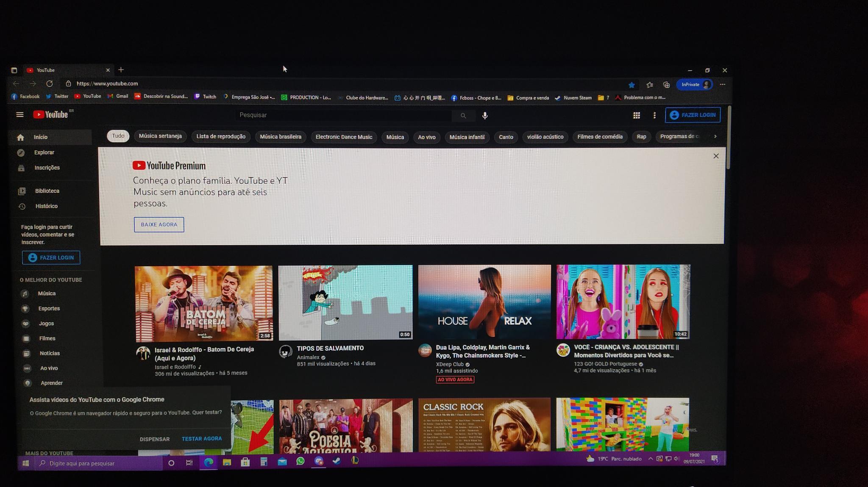Open the browser Collections icon

pos(666,85)
